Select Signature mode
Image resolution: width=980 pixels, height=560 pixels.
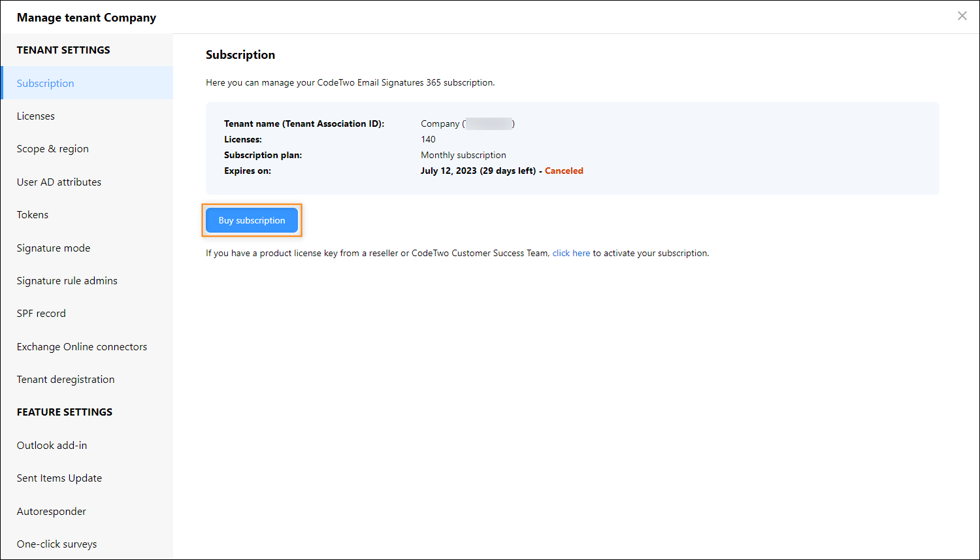pos(87,248)
